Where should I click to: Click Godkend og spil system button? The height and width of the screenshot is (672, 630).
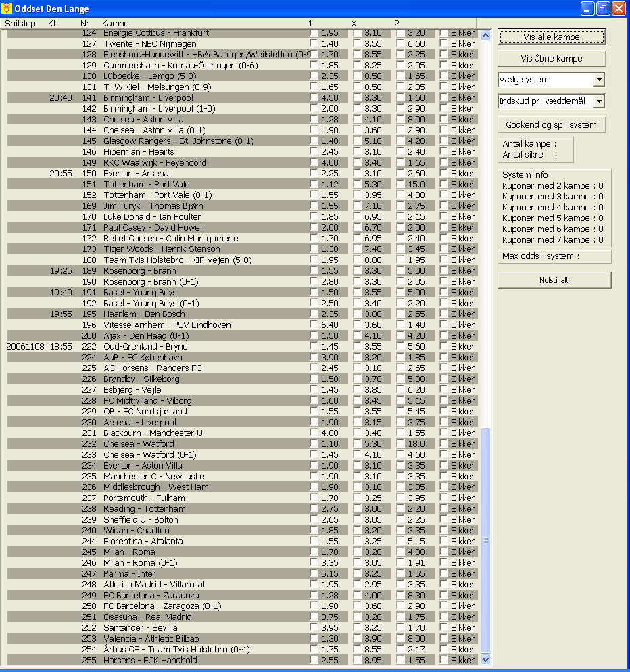click(x=552, y=124)
